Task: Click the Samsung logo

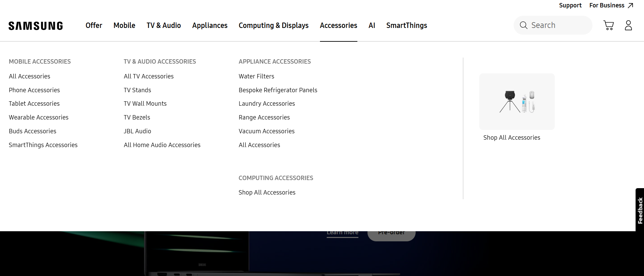Action: (36, 26)
